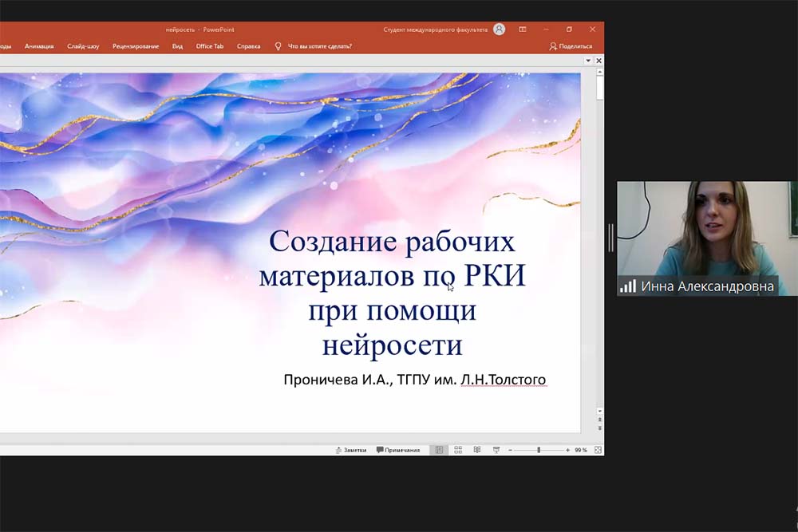Open Slide Sorter view
798x532 pixels.
tap(458, 450)
